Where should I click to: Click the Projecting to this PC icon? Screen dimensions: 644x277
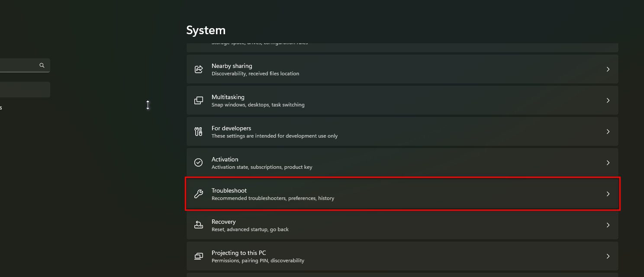[x=199, y=256]
